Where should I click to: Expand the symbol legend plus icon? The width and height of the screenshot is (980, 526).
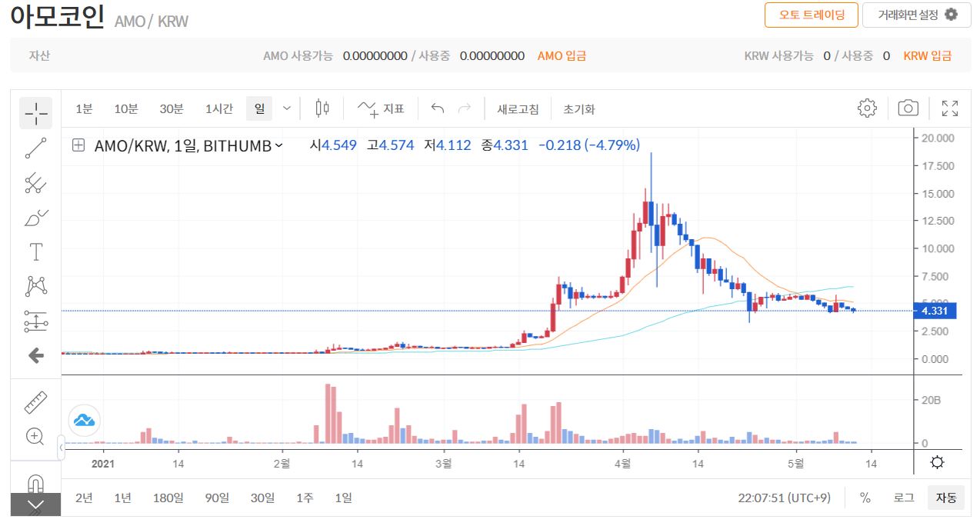pos(78,145)
